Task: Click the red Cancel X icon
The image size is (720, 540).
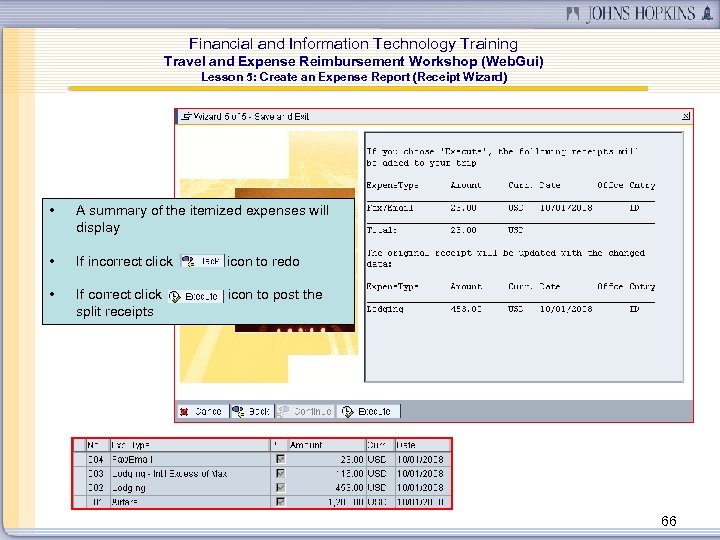Action: point(185,412)
